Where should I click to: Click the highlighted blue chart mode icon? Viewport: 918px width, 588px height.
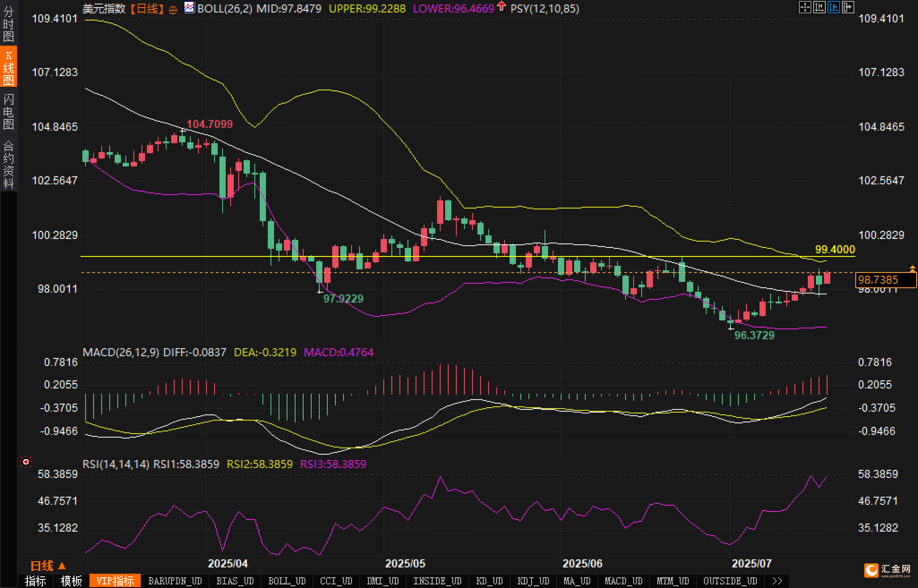click(833, 8)
